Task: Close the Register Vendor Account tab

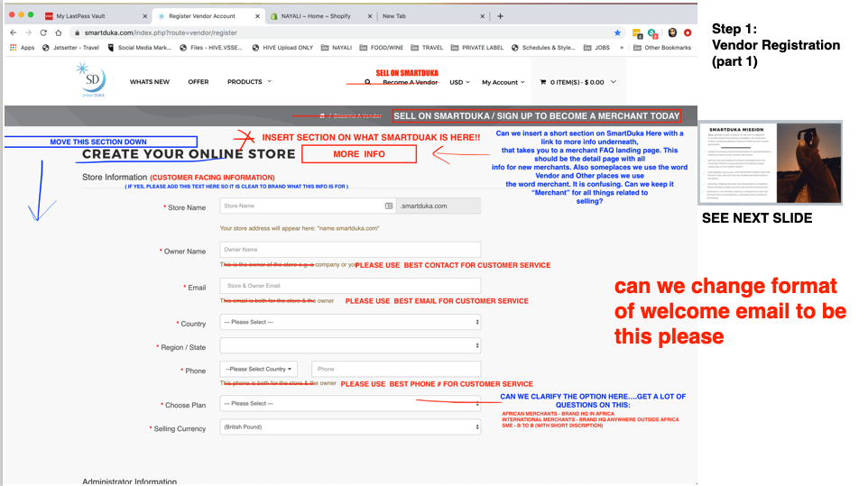Action: click(257, 16)
